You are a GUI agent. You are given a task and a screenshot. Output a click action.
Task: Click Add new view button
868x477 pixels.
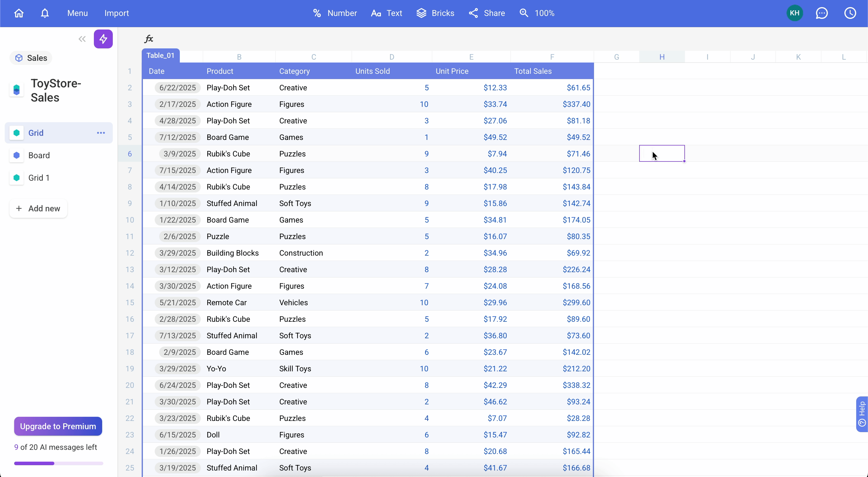38,208
